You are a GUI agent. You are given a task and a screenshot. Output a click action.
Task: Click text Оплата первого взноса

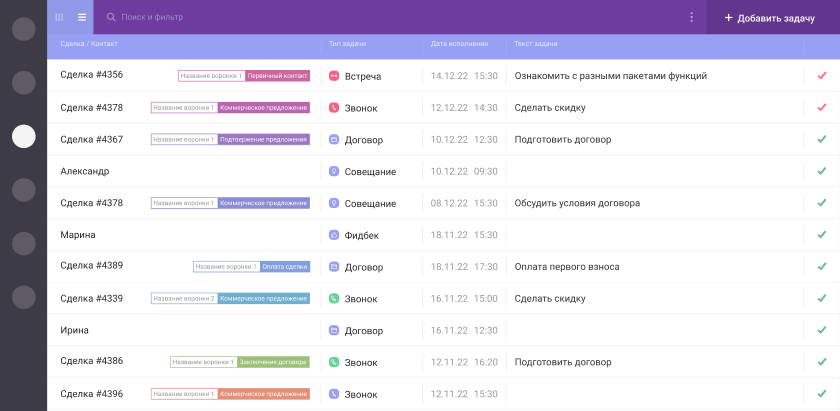[x=567, y=266]
